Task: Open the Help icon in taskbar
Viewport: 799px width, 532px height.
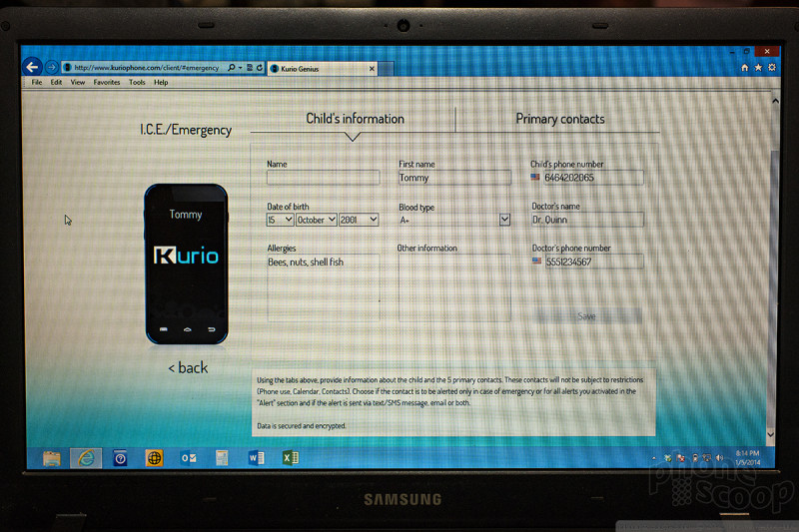Action: [x=120, y=458]
